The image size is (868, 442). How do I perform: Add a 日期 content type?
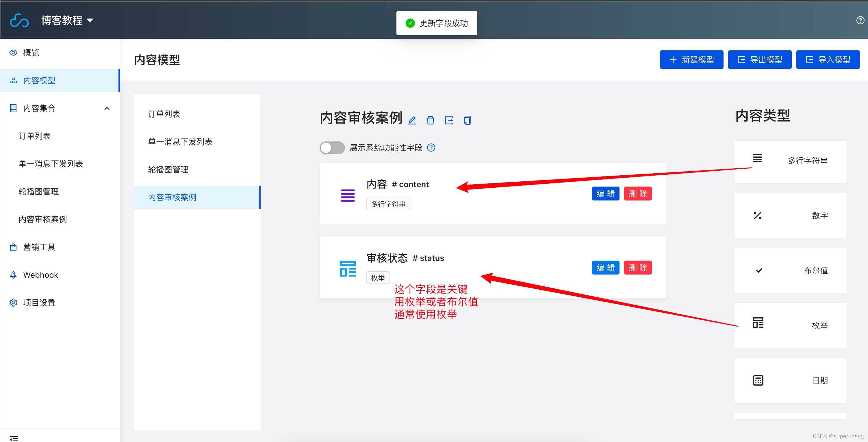[x=790, y=380]
